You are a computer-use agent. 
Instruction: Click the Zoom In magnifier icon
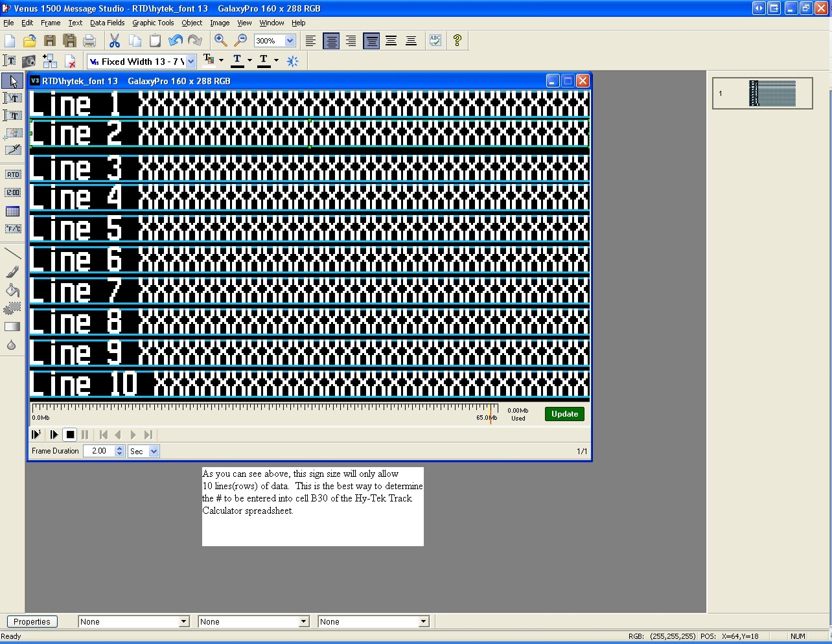(221, 40)
